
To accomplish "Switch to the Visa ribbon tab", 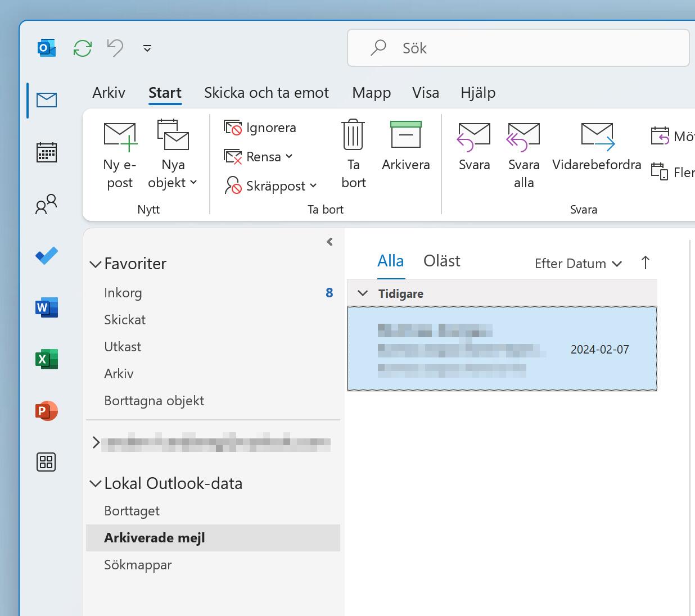I will point(426,92).
